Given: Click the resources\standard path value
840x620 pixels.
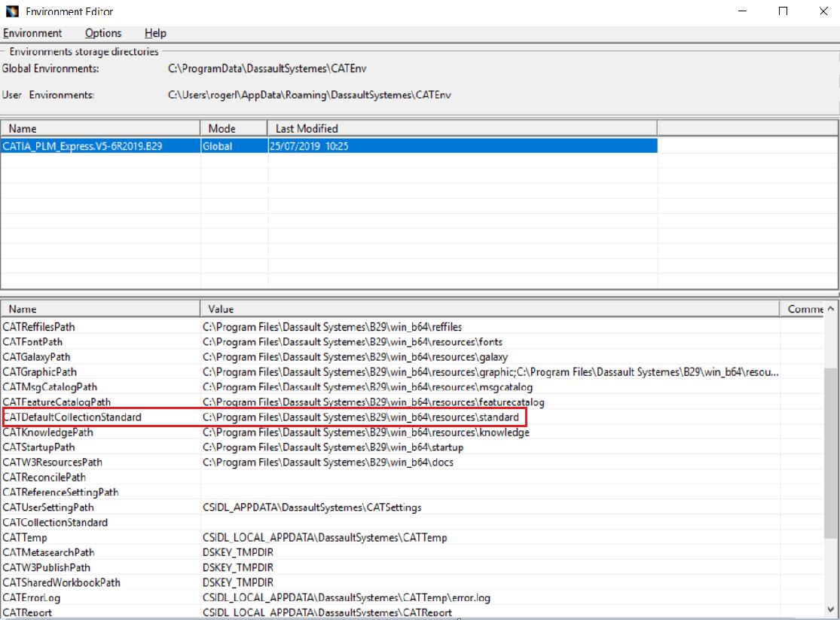Looking at the screenshot, I should coord(361,417).
